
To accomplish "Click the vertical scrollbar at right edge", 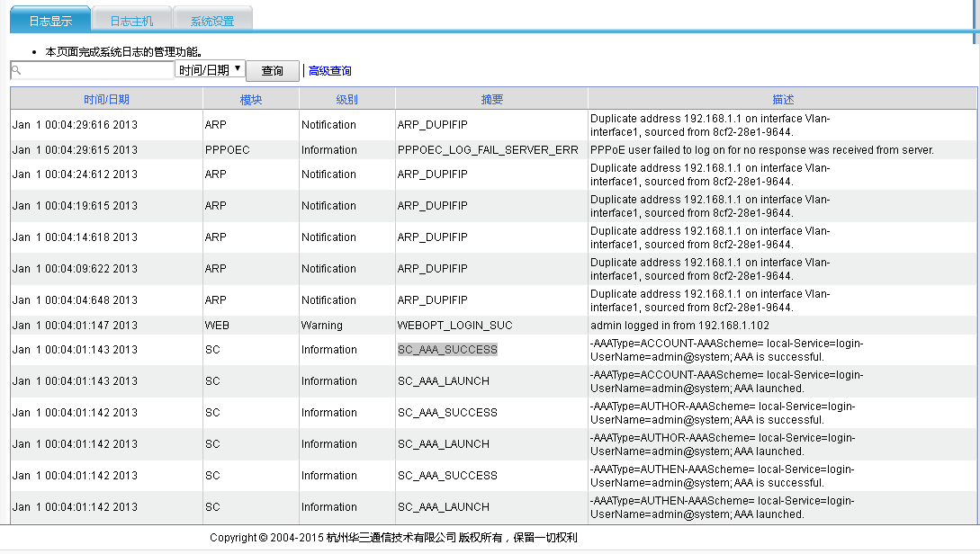I will coord(976,22).
